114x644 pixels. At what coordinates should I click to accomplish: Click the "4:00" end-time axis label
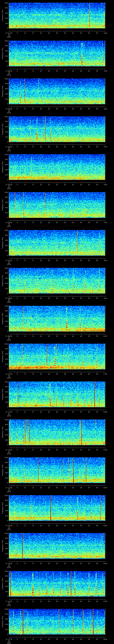point(105,109)
